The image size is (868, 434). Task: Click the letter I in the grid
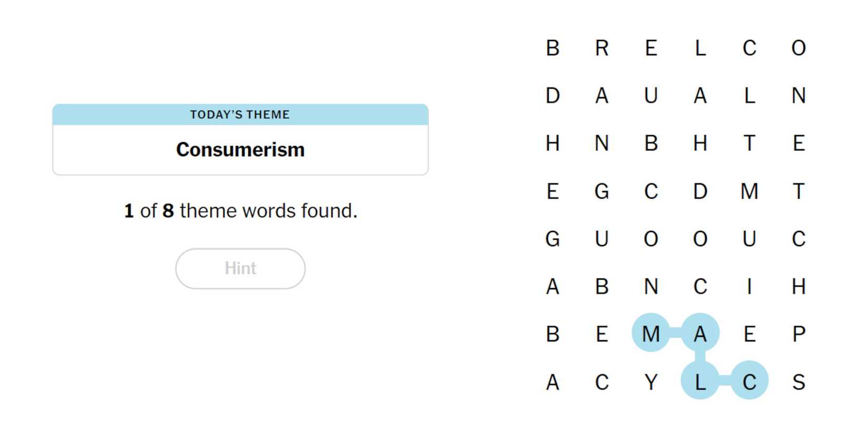749,286
